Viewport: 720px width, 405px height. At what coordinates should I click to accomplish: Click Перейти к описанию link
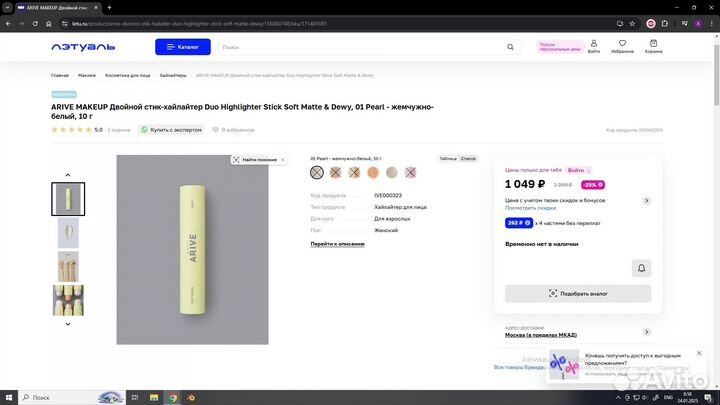338,244
